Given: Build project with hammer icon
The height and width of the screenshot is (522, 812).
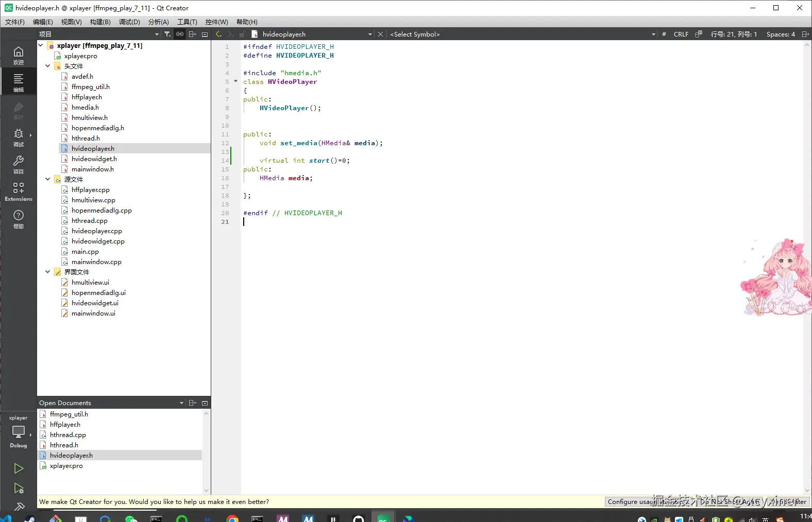Looking at the screenshot, I should [19, 507].
